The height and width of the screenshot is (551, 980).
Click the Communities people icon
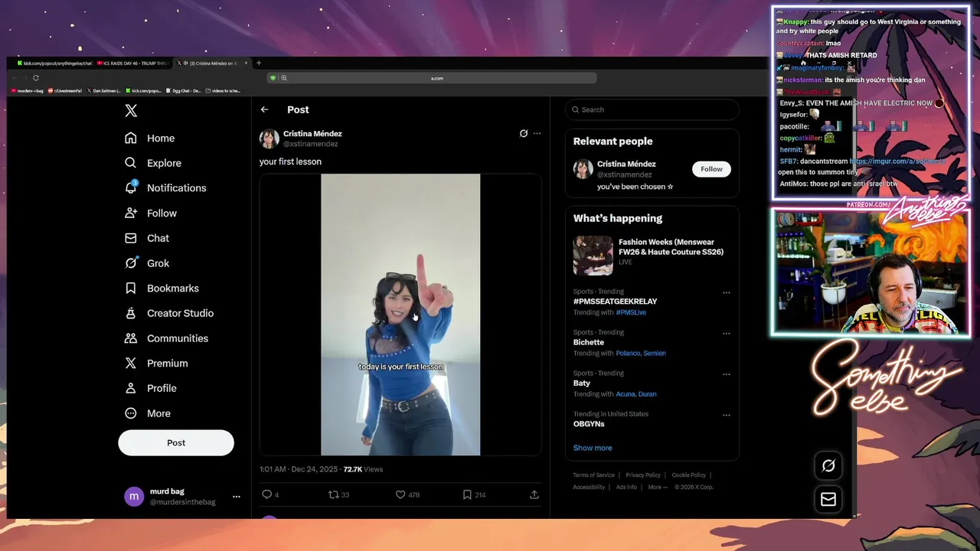[x=131, y=338]
